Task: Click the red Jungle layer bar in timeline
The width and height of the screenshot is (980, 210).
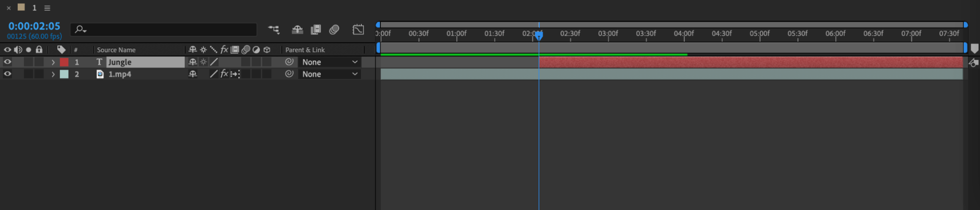Action: tap(751, 62)
